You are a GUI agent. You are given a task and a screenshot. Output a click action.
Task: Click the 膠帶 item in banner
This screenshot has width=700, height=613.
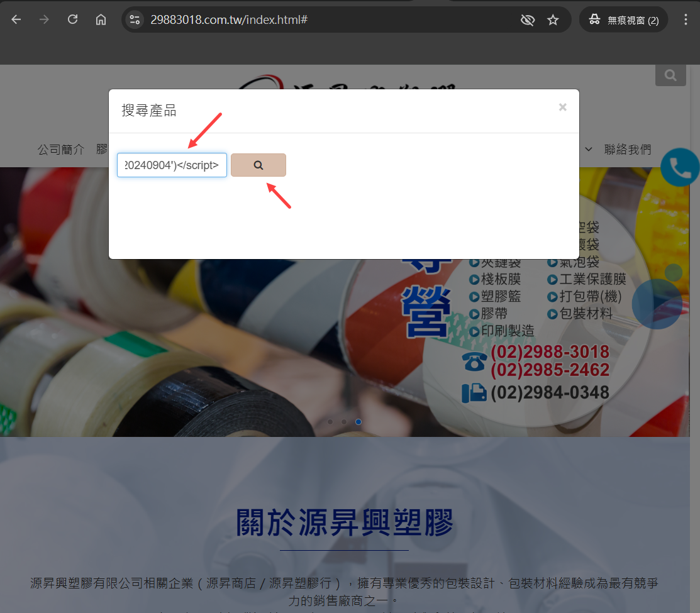click(x=489, y=314)
